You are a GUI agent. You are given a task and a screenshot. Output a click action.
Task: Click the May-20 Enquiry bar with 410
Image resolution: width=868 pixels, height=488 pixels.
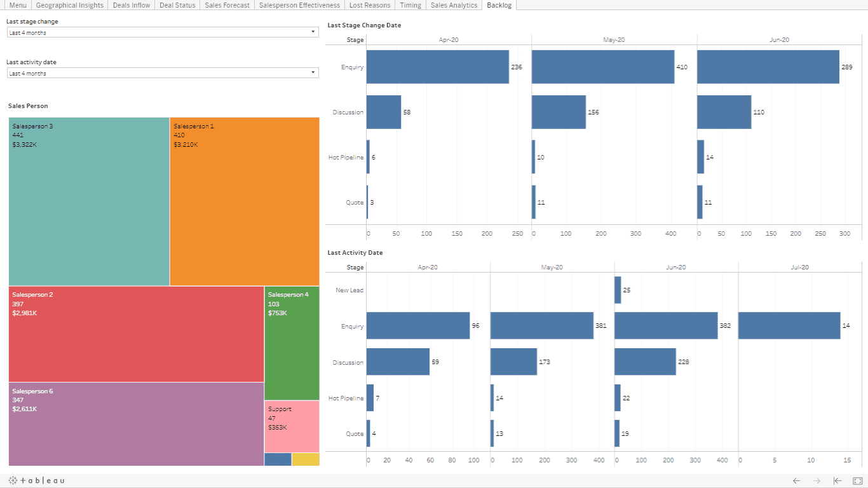(x=603, y=67)
